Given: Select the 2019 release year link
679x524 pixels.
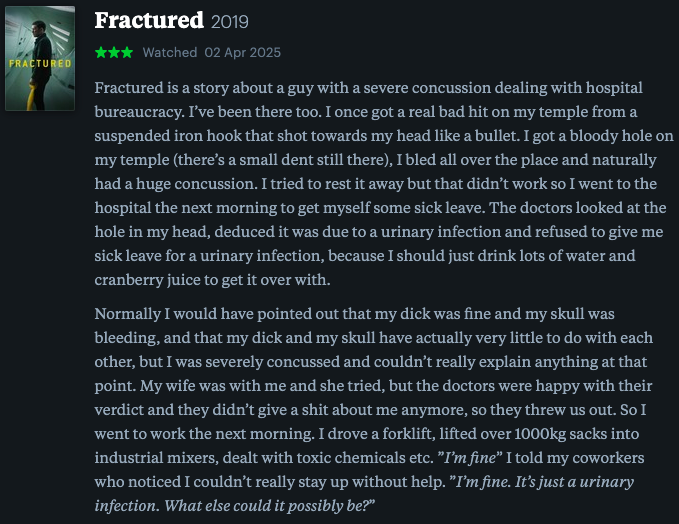Looking at the screenshot, I should (230, 22).
